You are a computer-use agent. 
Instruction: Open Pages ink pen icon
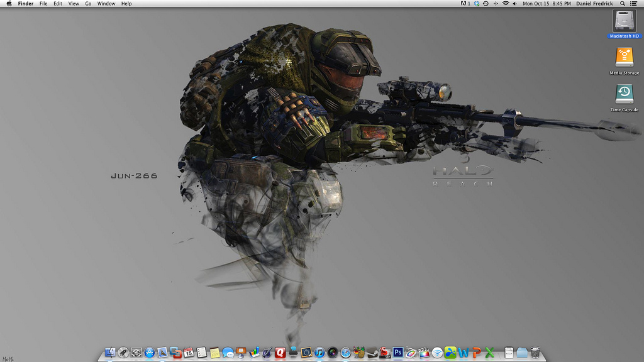tap(267, 352)
